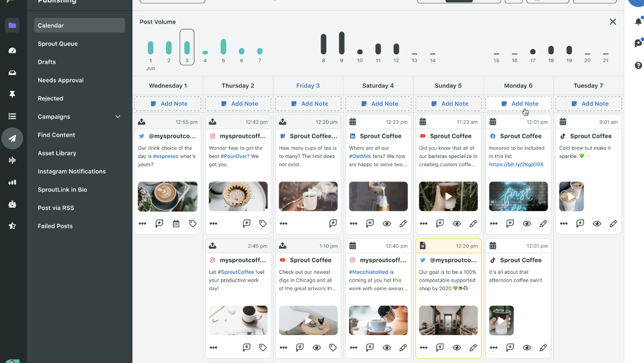Open the bit.ly link in Monday's post
The width and height of the screenshot is (644, 363).
pyautogui.click(x=516, y=164)
